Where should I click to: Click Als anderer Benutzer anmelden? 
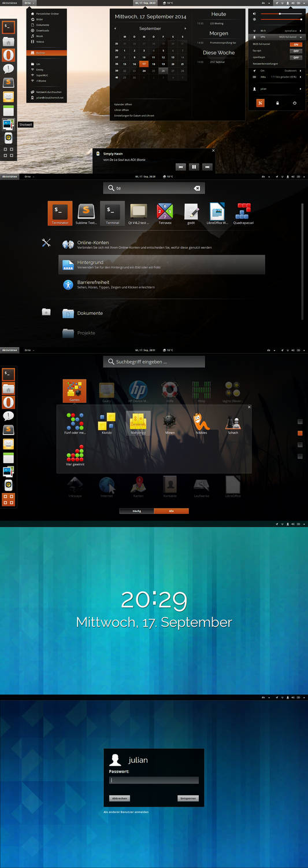(x=126, y=812)
